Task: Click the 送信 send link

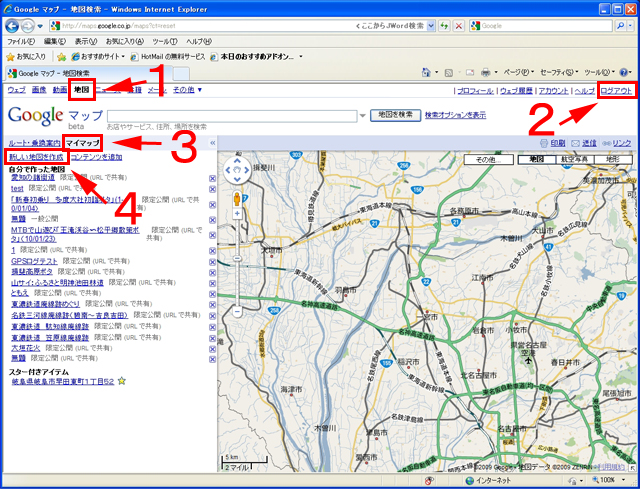Action: pyautogui.click(x=589, y=143)
